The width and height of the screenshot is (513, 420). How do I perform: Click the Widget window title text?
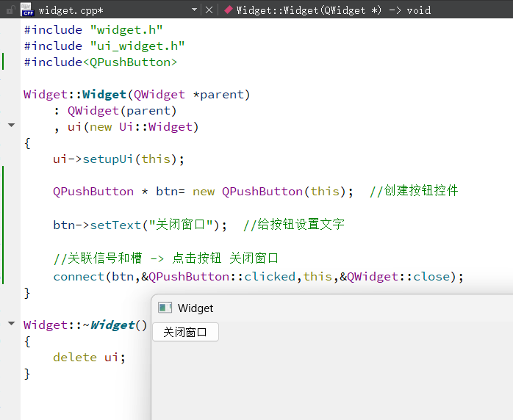(x=195, y=308)
